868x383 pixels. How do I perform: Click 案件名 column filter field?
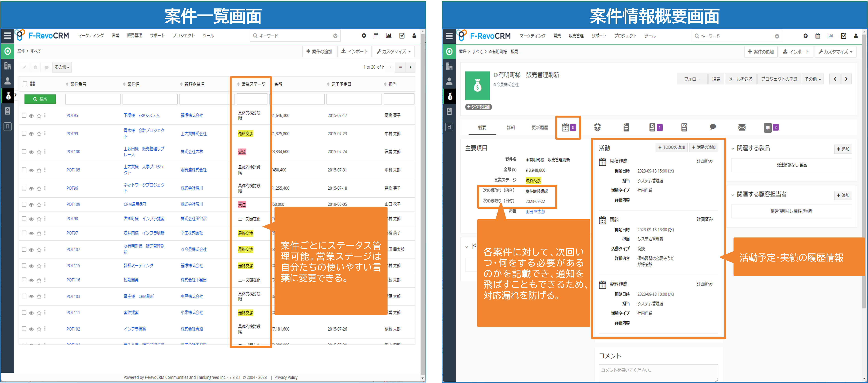(150, 99)
